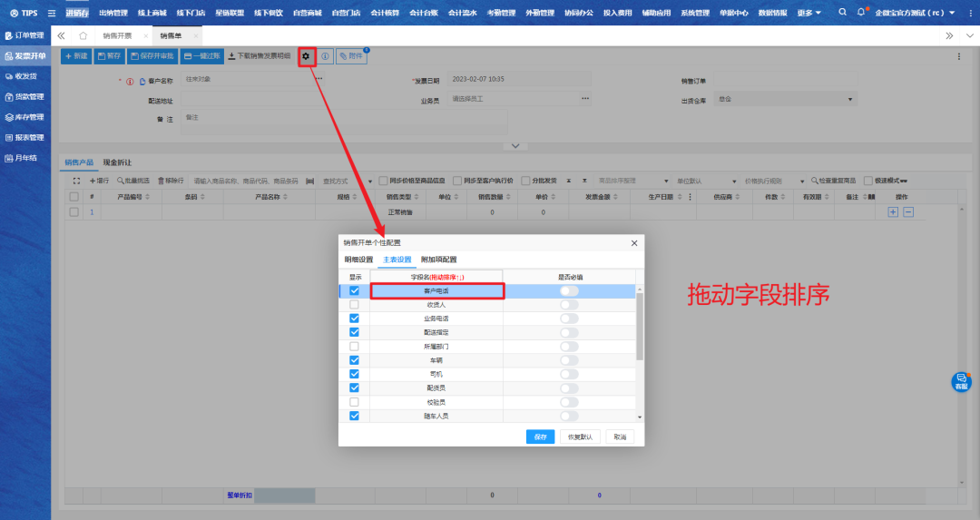
Task: Click the 保存 button in dialog
Action: tap(540, 437)
